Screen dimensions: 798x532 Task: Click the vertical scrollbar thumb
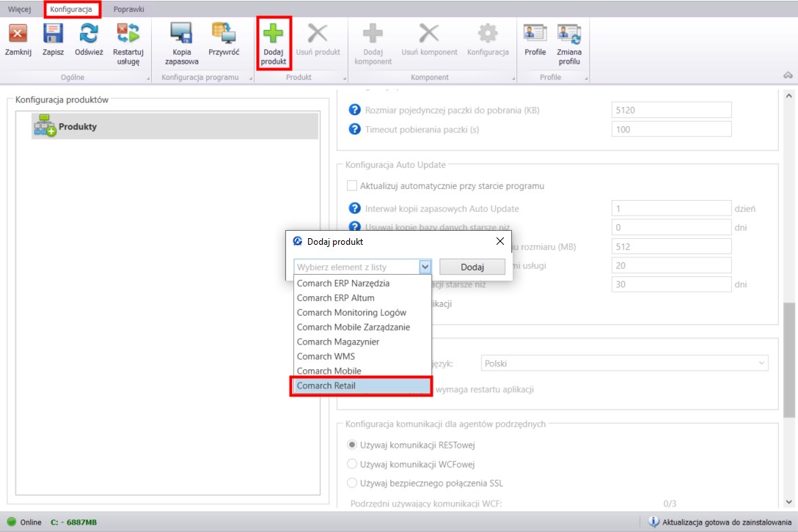[x=788, y=358]
